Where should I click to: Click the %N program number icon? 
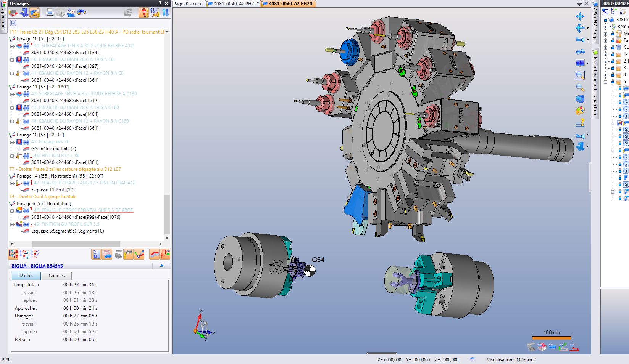(x=96, y=254)
